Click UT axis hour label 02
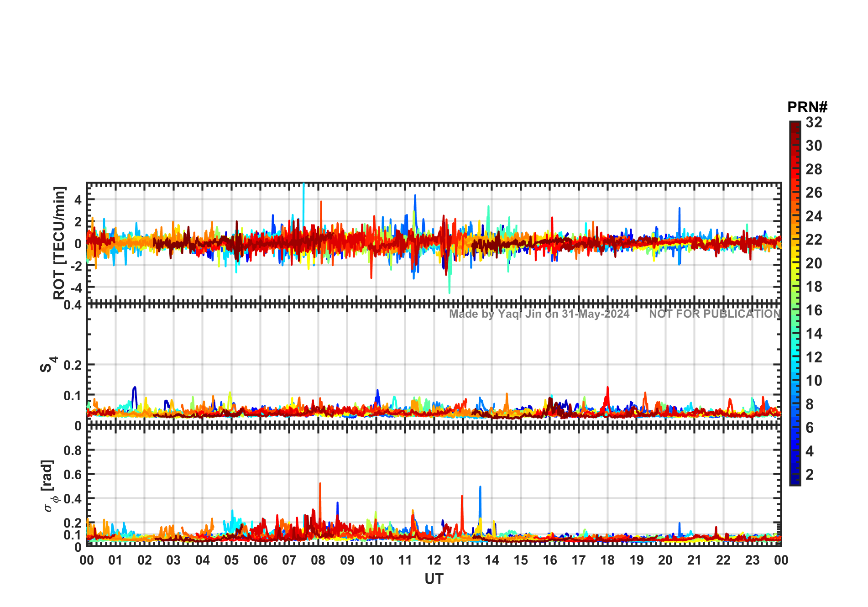 pos(145,560)
